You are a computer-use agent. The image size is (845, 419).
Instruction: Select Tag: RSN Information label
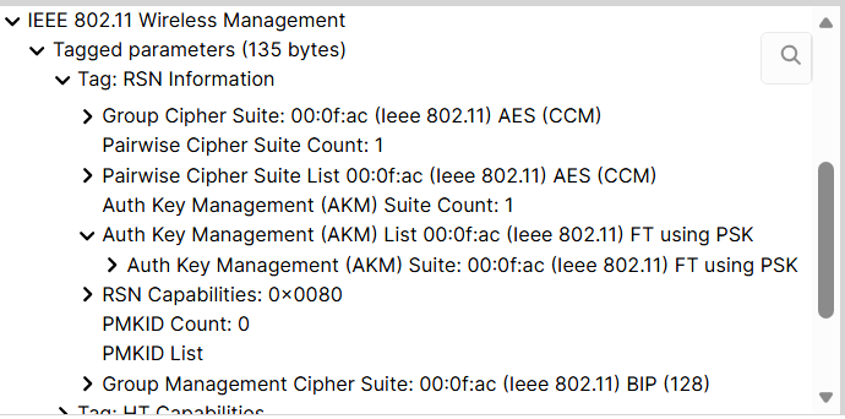tap(176, 79)
